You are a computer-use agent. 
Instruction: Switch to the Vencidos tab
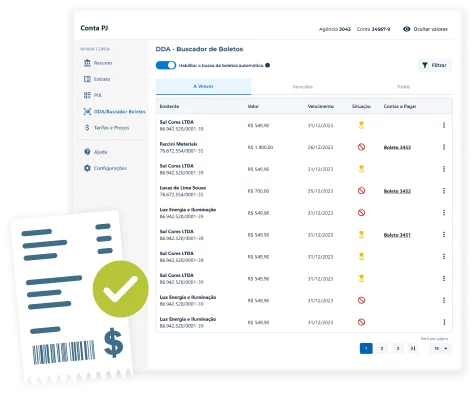[303, 87]
